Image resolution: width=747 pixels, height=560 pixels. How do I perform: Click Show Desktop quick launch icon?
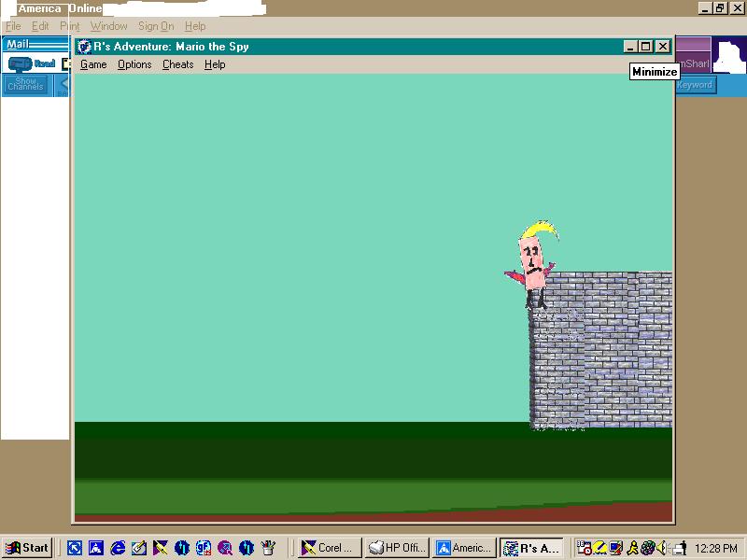point(75,548)
